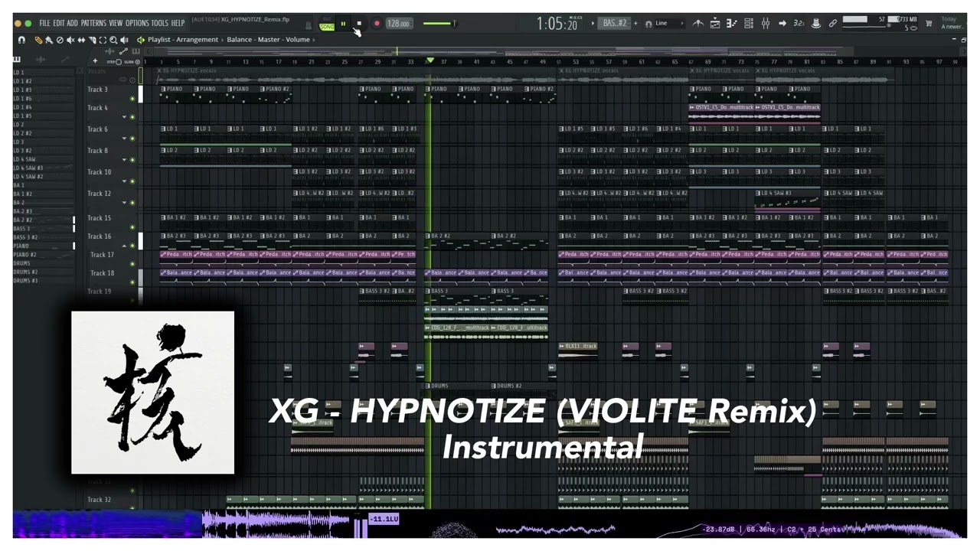The height and width of the screenshot is (551, 980).
Task: Click the 3.2 countdown icon
Action: (x=799, y=23)
